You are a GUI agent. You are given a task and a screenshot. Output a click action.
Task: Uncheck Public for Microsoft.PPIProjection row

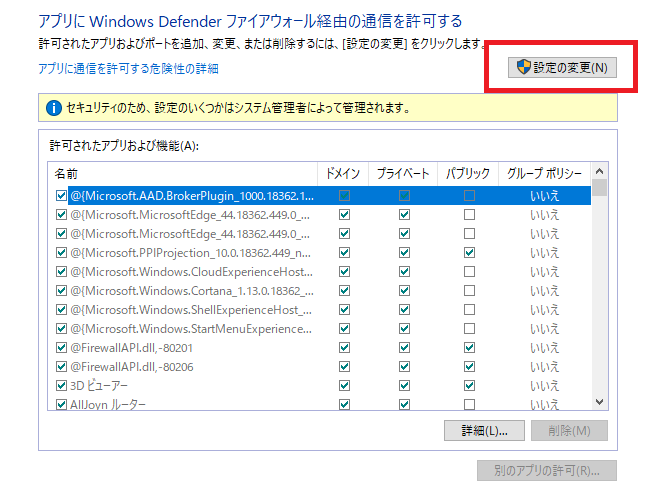pyautogui.click(x=469, y=253)
